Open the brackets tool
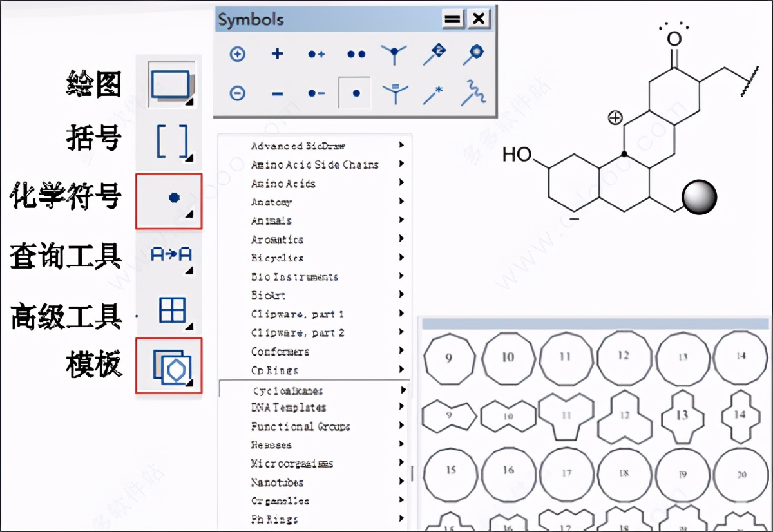 [x=172, y=141]
